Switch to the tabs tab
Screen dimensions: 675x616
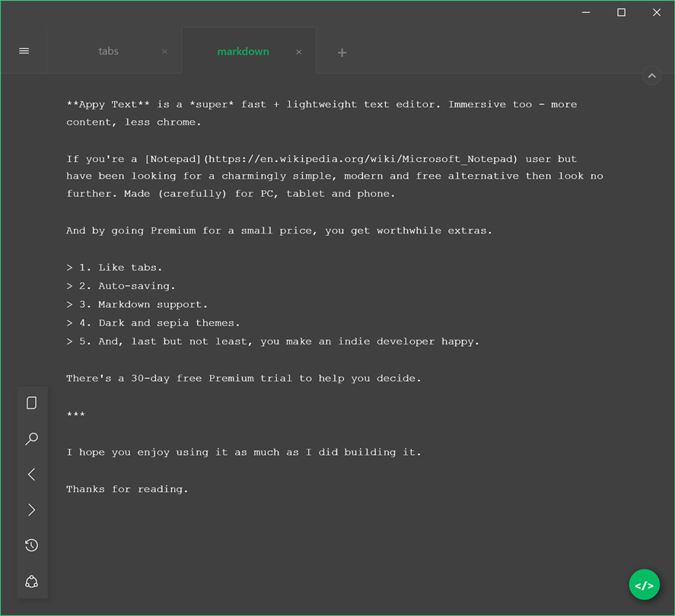(108, 51)
